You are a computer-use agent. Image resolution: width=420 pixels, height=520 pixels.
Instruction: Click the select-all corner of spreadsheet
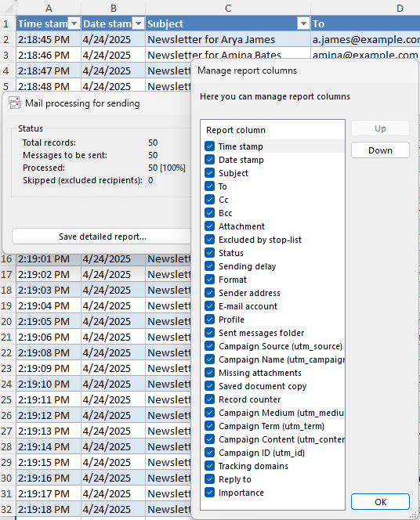8,8
